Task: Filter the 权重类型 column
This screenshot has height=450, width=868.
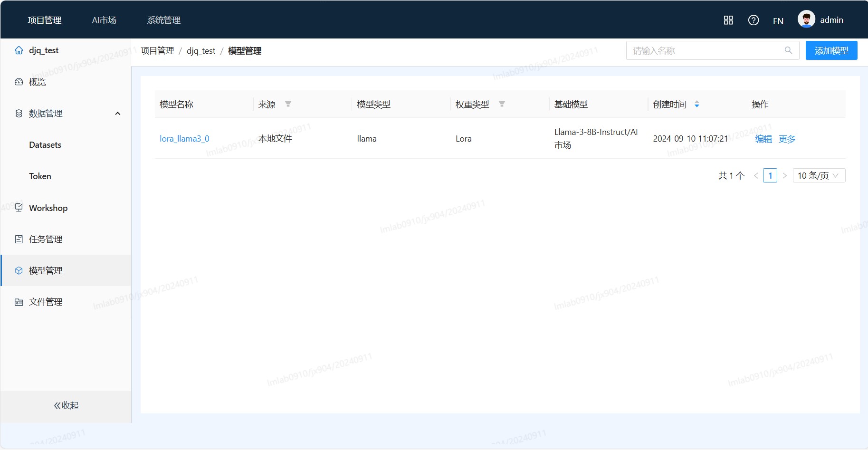Action: click(502, 104)
